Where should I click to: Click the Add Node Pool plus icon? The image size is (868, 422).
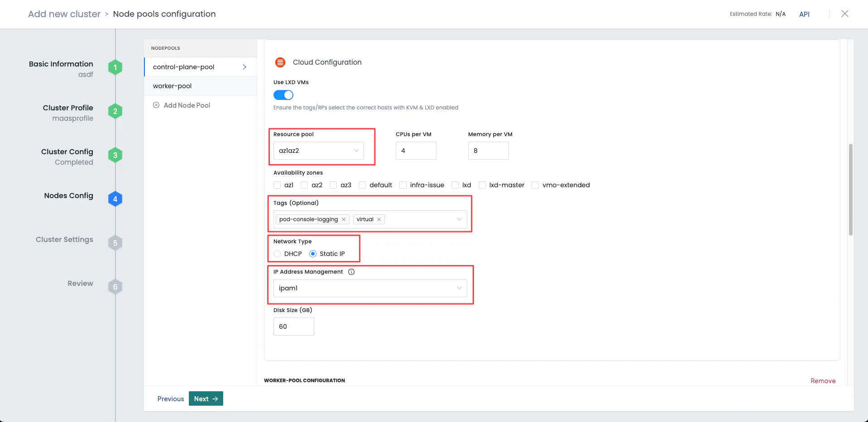[156, 105]
